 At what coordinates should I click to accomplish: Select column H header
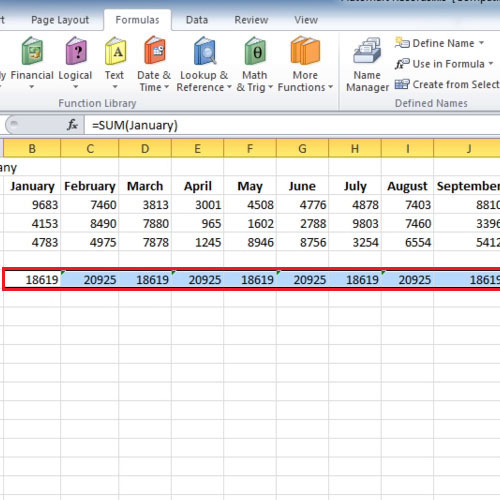(x=355, y=148)
